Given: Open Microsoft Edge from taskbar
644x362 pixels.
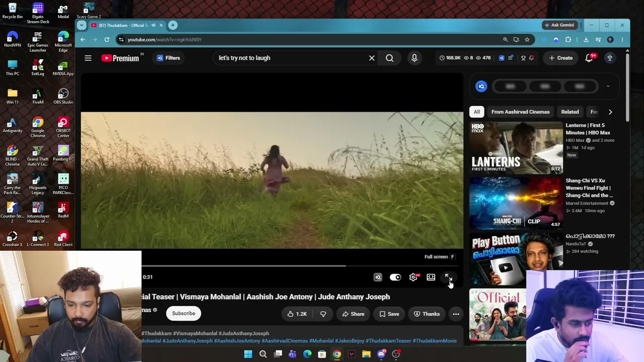Looking at the screenshot, I should (x=307, y=354).
